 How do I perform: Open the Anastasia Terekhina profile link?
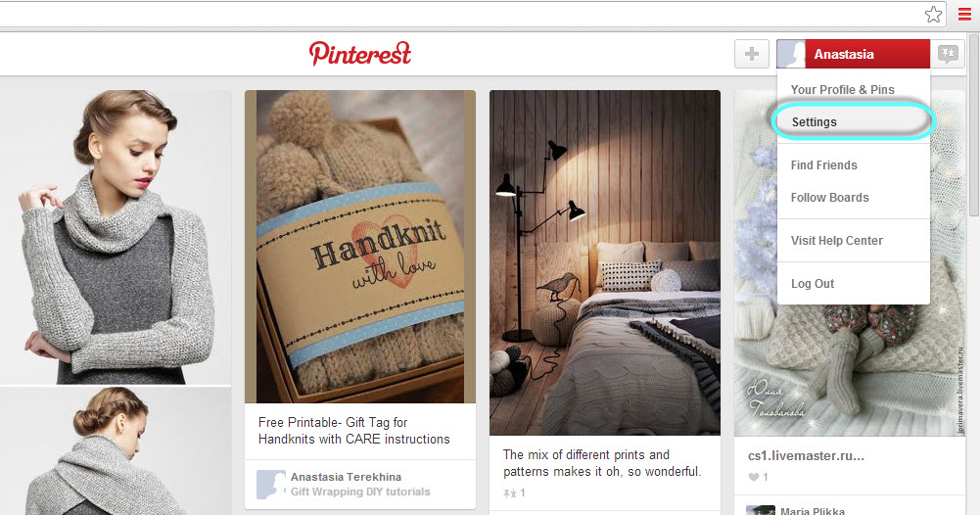tap(346, 477)
